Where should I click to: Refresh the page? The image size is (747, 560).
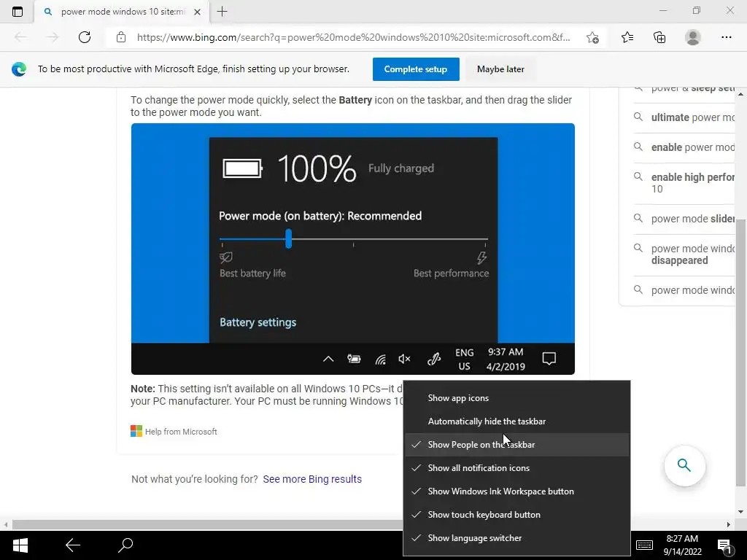(x=85, y=37)
